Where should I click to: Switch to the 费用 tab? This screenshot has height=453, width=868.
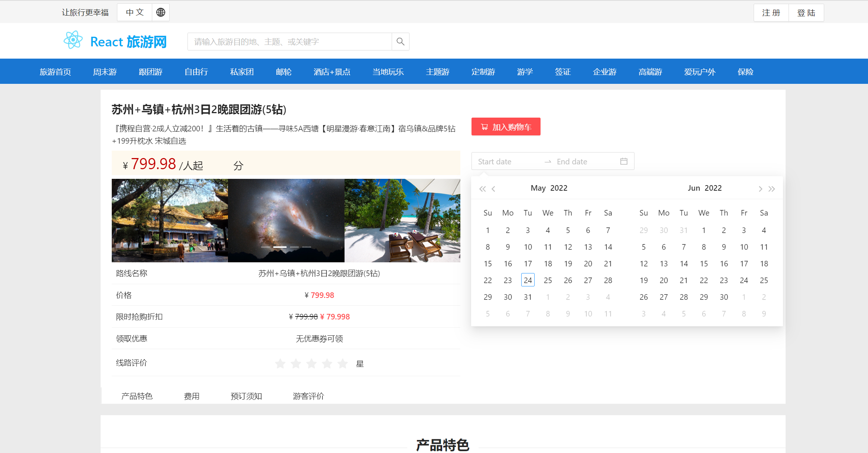pyautogui.click(x=192, y=396)
